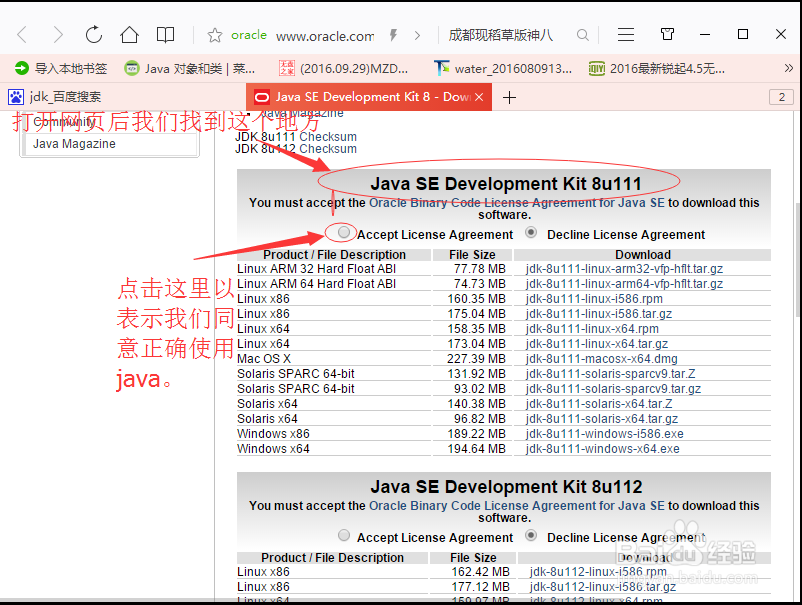This screenshot has height=605, width=802.
Task: Download jdk-8u111-linux-x64.rpm
Action: pos(592,329)
